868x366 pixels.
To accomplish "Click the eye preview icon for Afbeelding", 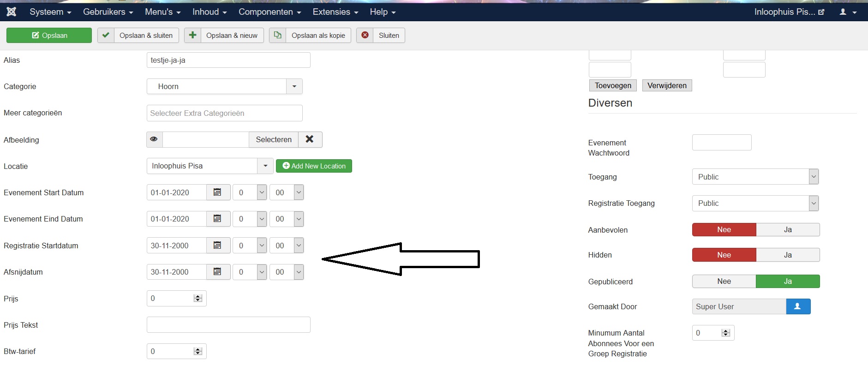I will (154, 139).
